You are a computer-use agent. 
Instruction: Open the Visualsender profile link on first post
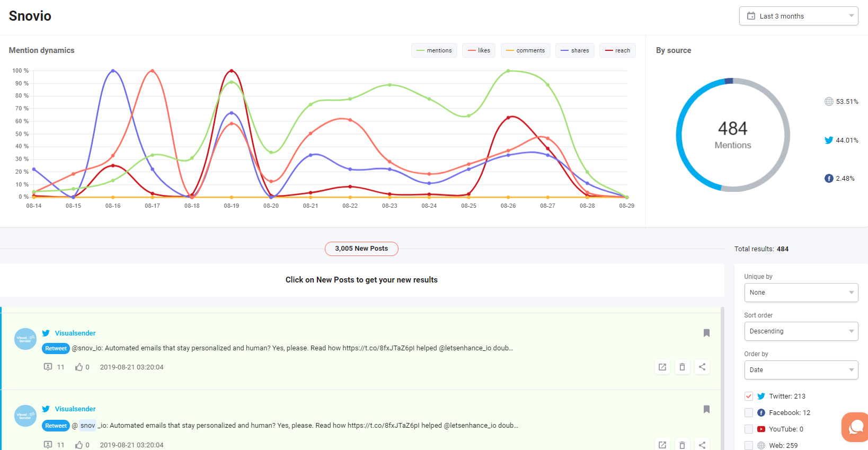pyautogui.click(x=75, y=333)
